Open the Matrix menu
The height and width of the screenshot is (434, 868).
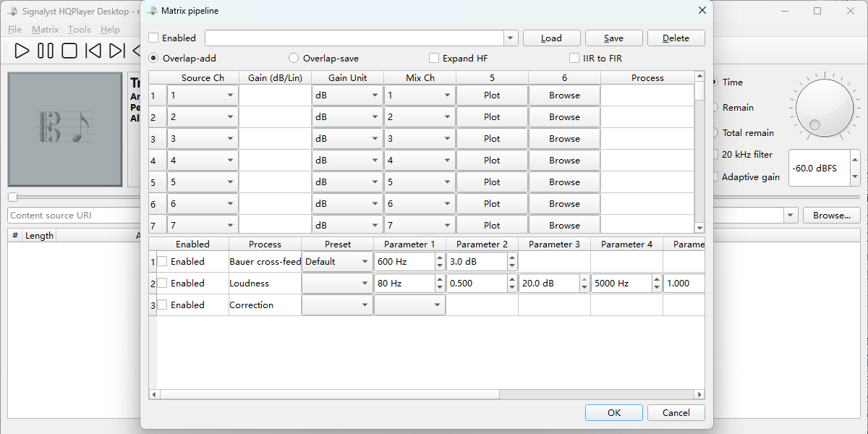(x=45, y=30)
